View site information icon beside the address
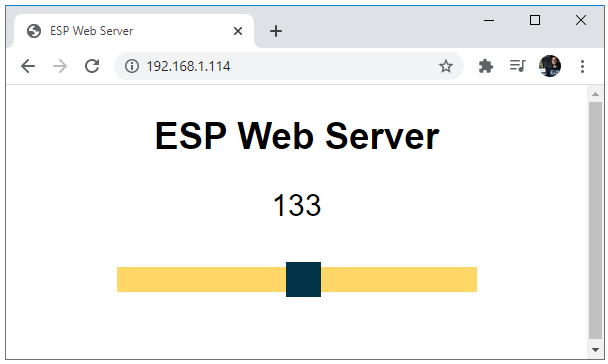 pyautogui.click(x=132, y=66)
